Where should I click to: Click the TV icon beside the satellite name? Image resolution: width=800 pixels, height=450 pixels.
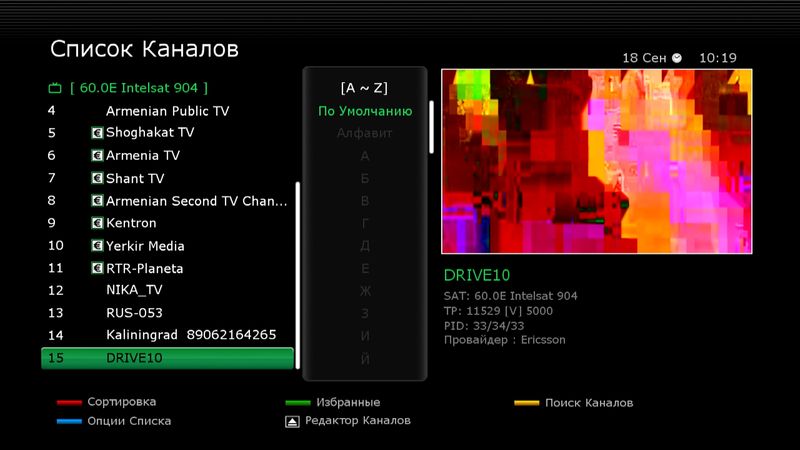pos(55,88)
